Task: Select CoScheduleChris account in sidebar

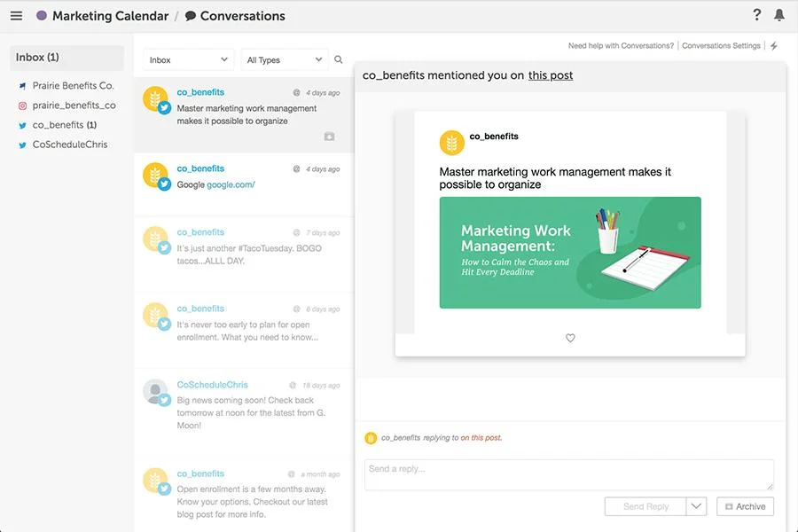Action: (70, 145)
